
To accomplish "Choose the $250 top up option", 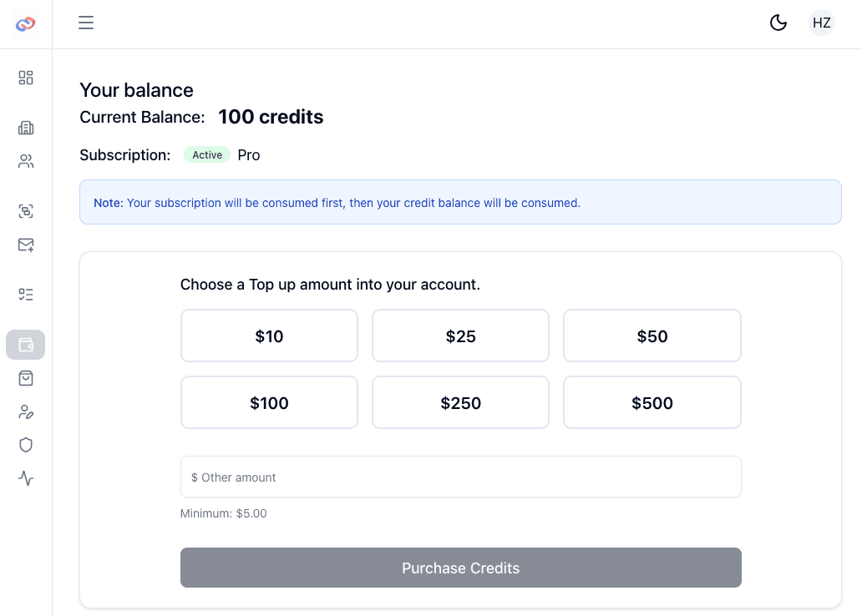I will [x=460, y=403].
